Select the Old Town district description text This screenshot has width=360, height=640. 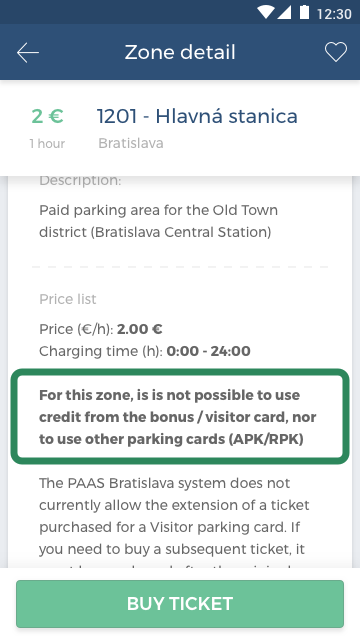(159, 221)
